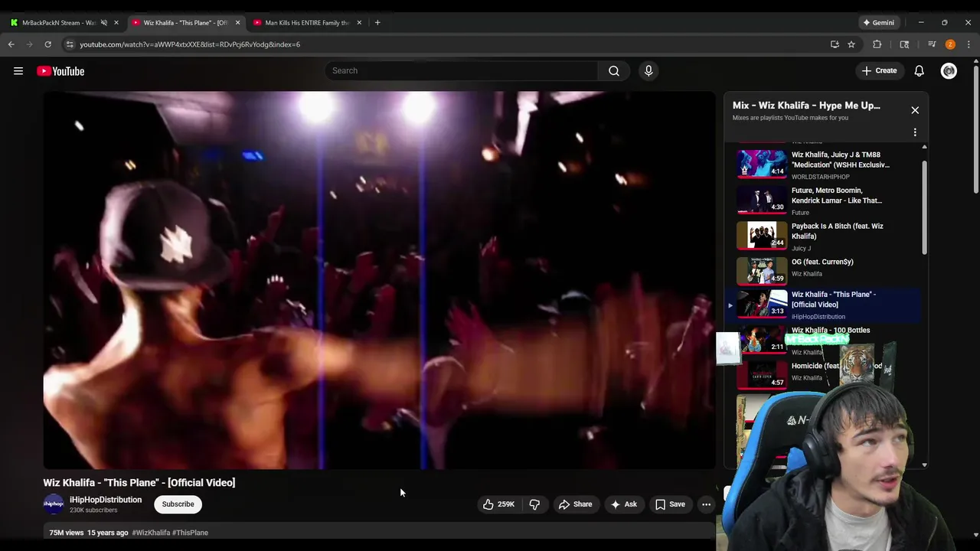The image size is (980, 551).
Task: Click the video player to pause
Action: pyautogui.click(x=379, y=280)
